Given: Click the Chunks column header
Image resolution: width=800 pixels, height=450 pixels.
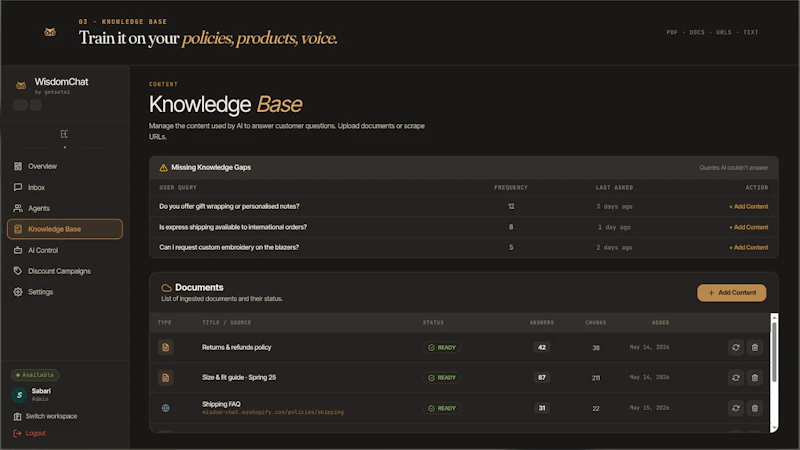Looking at the screenshot, I should point(596,322).
